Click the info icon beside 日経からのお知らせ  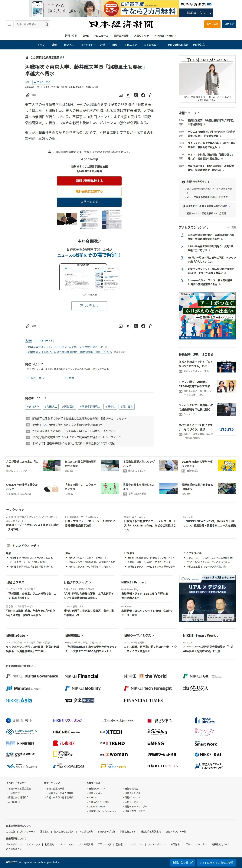[183, 182]
